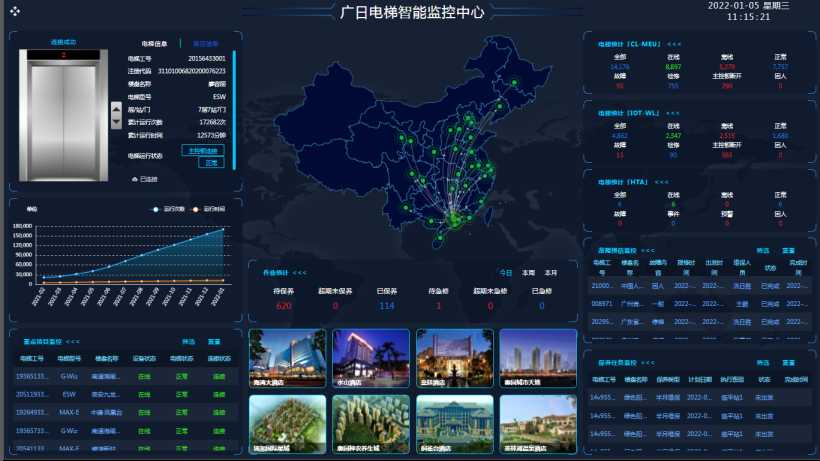
Task: Click the cloud icon beside 已连接
Action: (135, 179)
